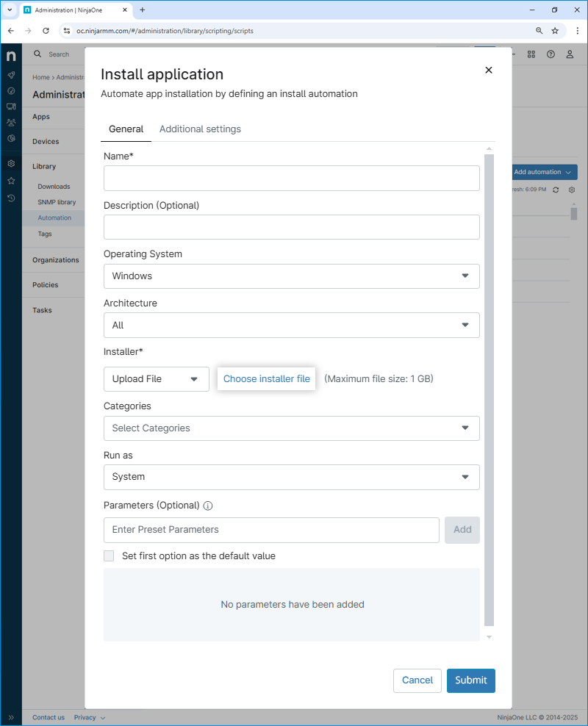Screen dimensions: 588x726
Task: Switch to the Additional settings tab
Action: point(200,129)
